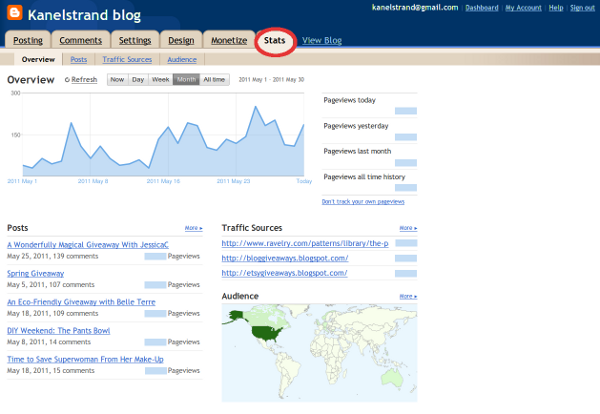Go to the Posts sub-tab
This screenshot has height=414, width=600.
pos(78,60)
